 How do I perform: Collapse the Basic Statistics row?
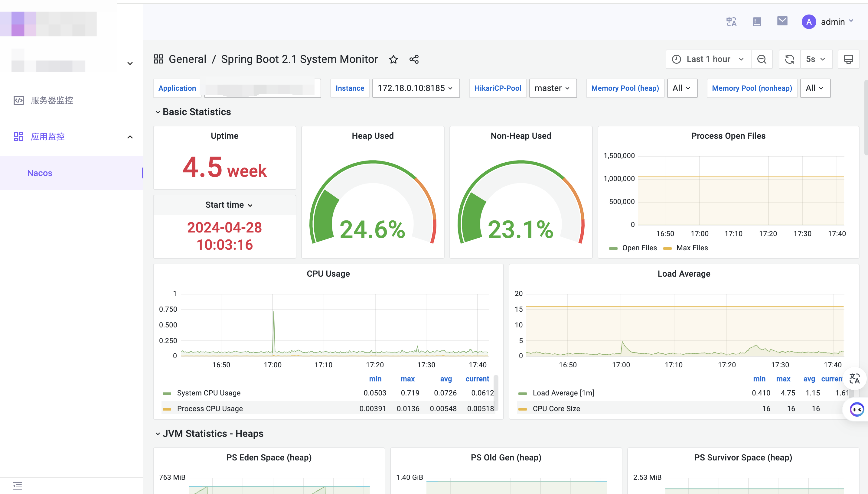pyautogui.click(x=193, y=112)
